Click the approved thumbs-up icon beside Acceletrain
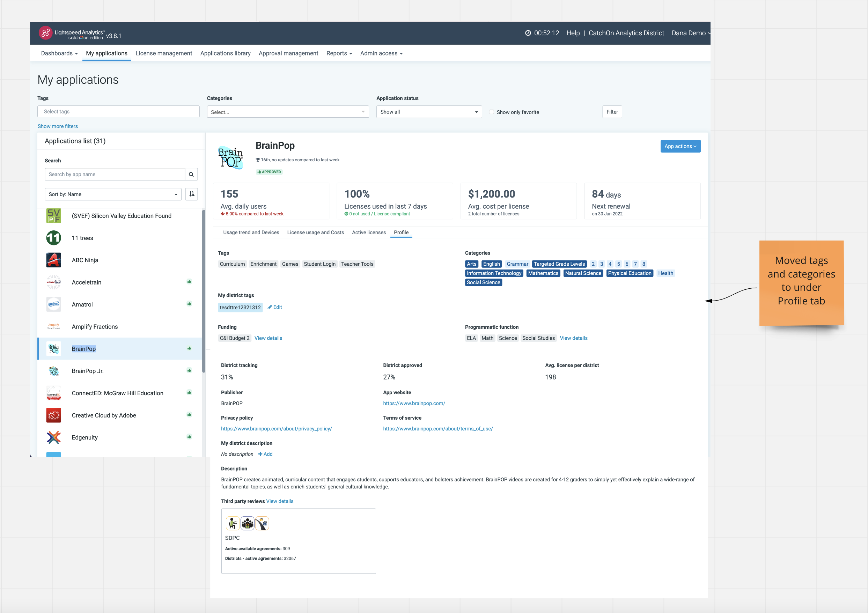Screen dimensions: 868x613 click(189, 282)
